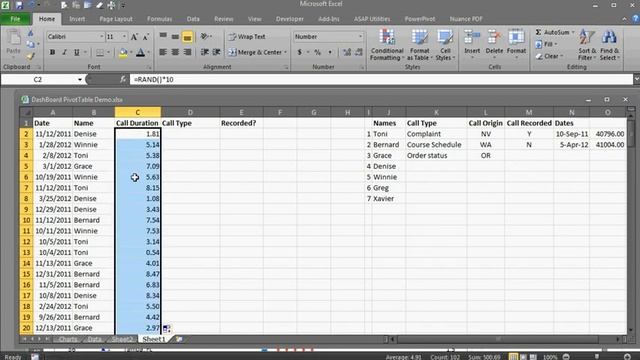Click the Insert Function fx button
640x360 pixels.
pyautogui.click(x=123, y=80)
